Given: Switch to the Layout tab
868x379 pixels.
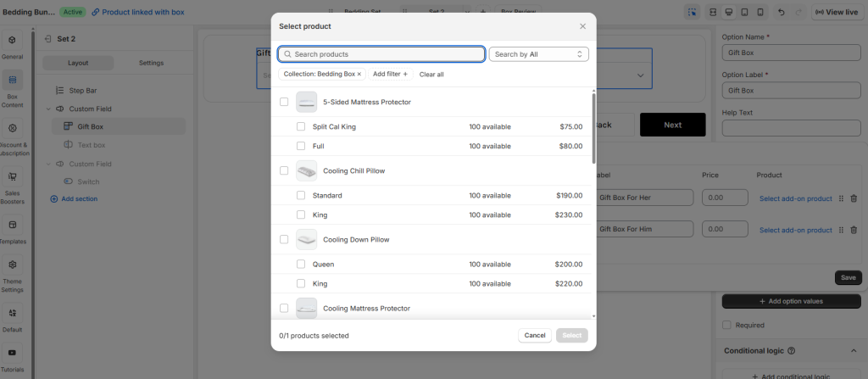Looking at the screenshot, I should tap(78, 63).
